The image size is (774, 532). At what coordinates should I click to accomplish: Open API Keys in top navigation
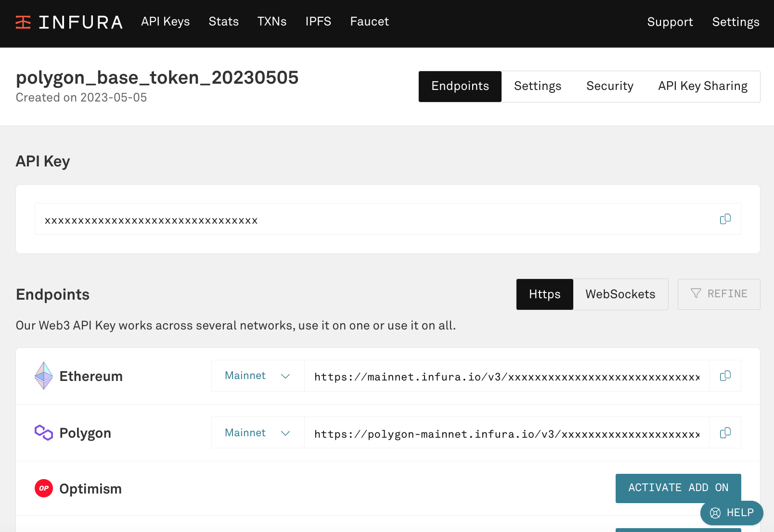(166, 22)
